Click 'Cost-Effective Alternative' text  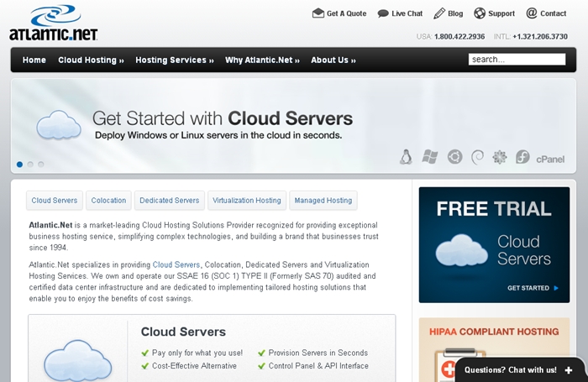click(194, 366)
